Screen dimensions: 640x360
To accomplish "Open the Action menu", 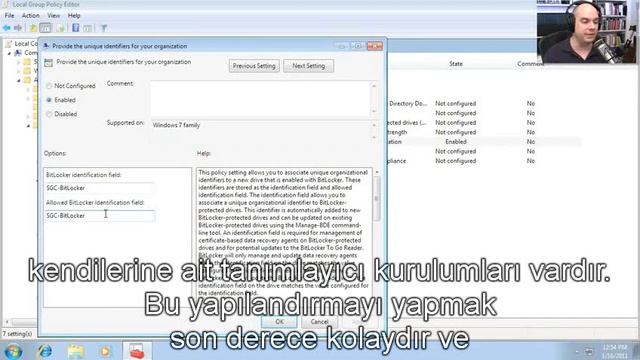I will (31, 16).
